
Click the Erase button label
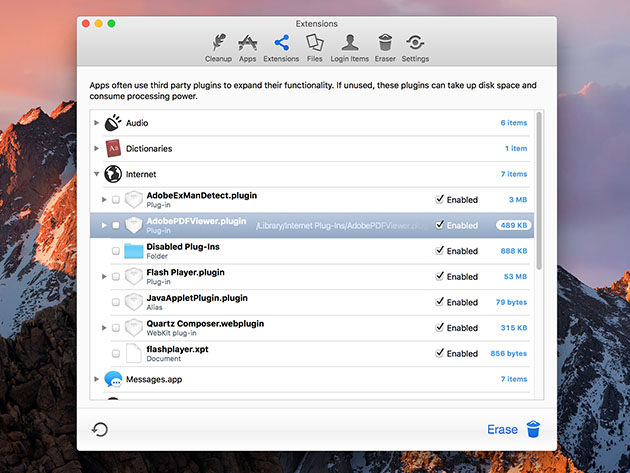tap(502, 430)
